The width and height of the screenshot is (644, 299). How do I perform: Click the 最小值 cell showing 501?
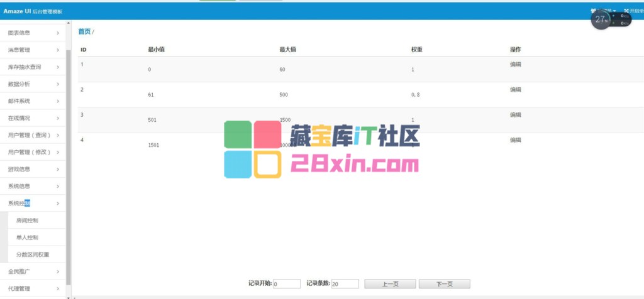pyautogui.click(x=152, y=120)
